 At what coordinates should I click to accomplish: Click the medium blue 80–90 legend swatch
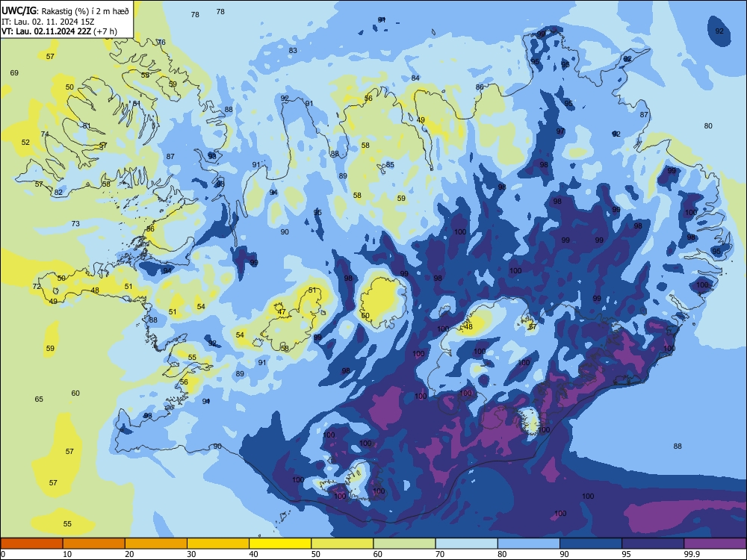pos(529,544)
